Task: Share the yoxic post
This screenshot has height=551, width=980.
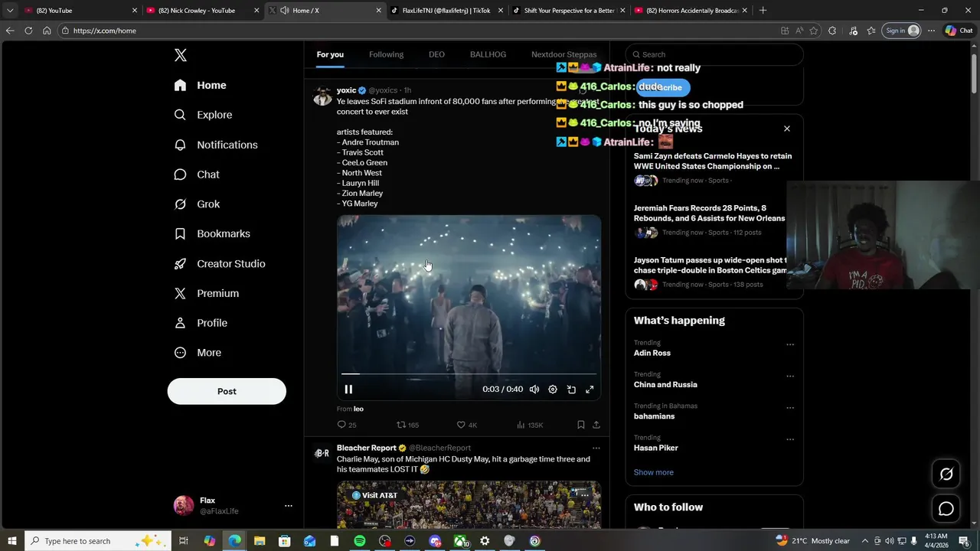Action: 596,425
